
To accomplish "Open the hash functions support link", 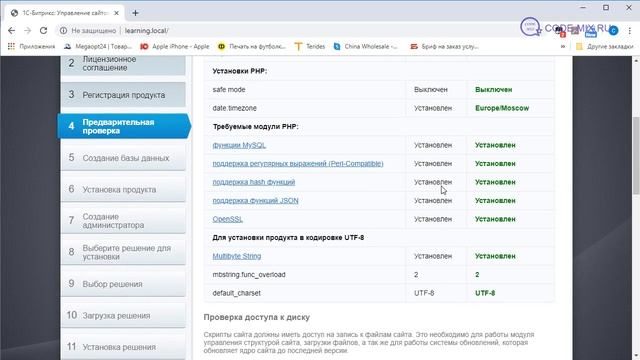I will pos(253,182).
